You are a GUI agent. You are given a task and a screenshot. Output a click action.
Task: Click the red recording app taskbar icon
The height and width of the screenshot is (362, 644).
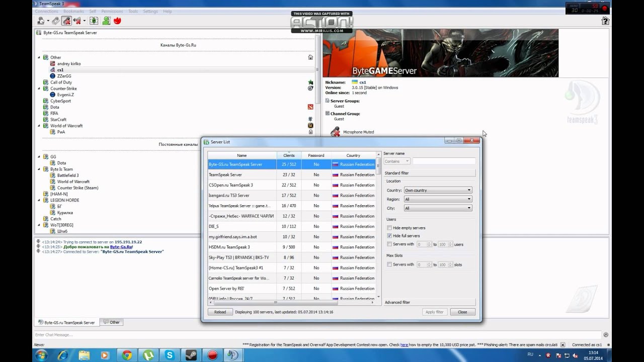212,355
